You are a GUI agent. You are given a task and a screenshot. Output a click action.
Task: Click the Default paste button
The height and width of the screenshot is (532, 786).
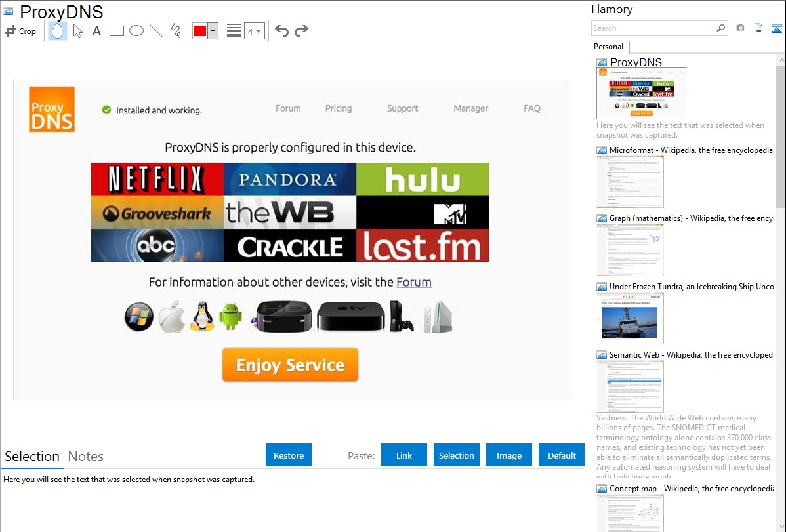(562, 455)
